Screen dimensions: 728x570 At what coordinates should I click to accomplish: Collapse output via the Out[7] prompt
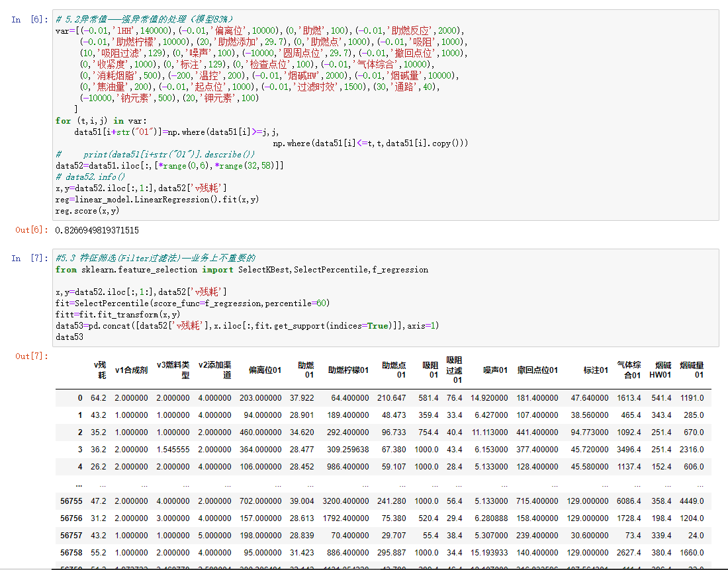pyautogui.click(x=32, y=356)
